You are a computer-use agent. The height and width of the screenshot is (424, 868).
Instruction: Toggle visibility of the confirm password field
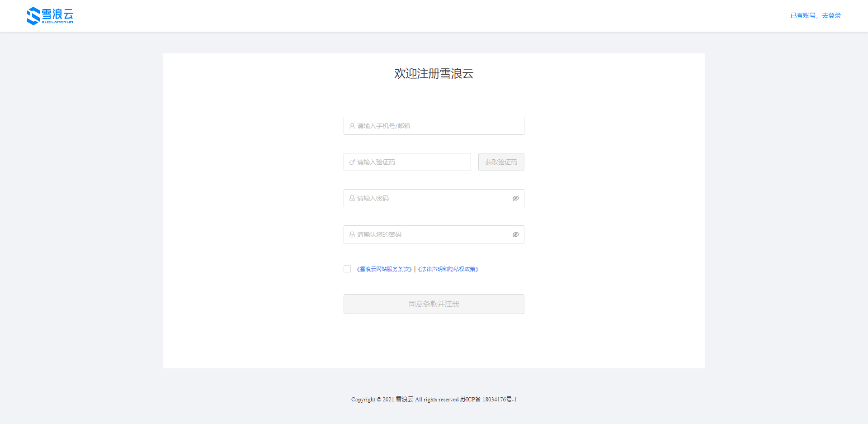[x=515, y=234]
